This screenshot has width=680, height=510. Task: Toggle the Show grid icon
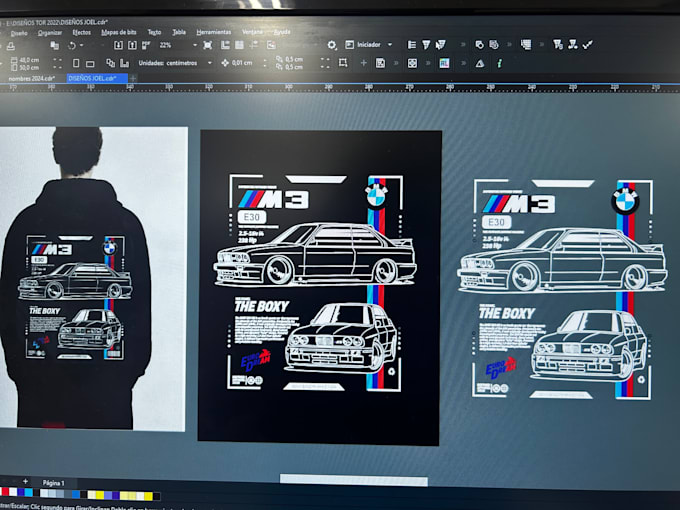[x=239, y=45]
